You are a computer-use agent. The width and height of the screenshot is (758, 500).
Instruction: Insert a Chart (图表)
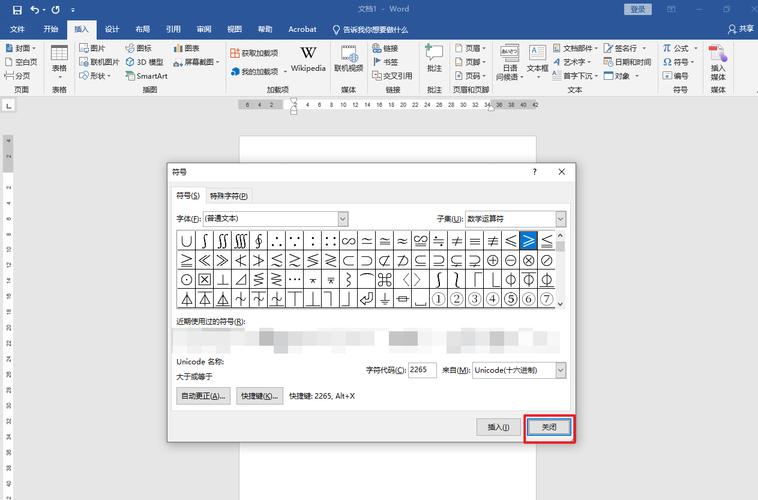187,48
